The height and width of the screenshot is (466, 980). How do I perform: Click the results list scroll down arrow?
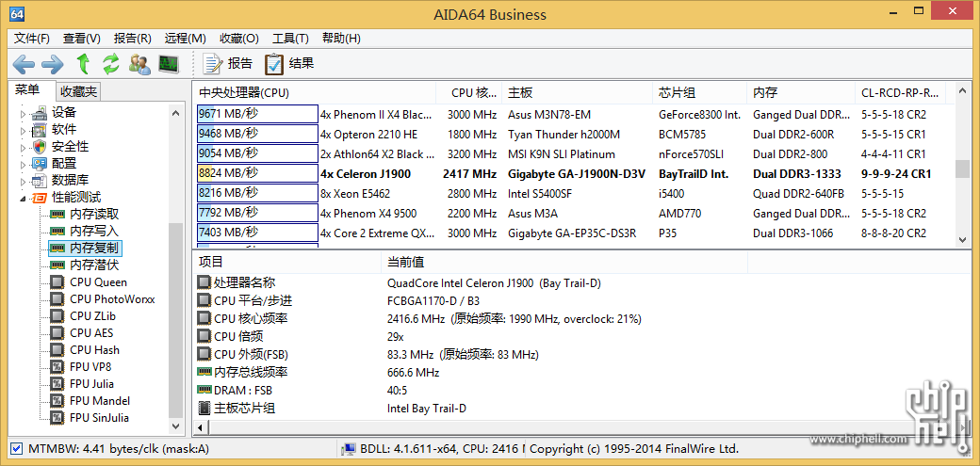pyautogui.click(x=962, y=238)
